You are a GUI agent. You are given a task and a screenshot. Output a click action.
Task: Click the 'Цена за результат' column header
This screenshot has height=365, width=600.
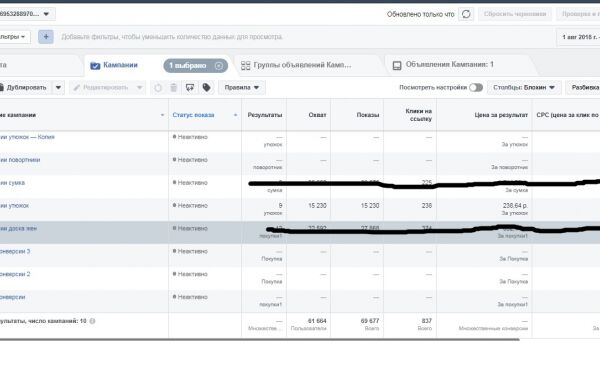click(501, 115)
